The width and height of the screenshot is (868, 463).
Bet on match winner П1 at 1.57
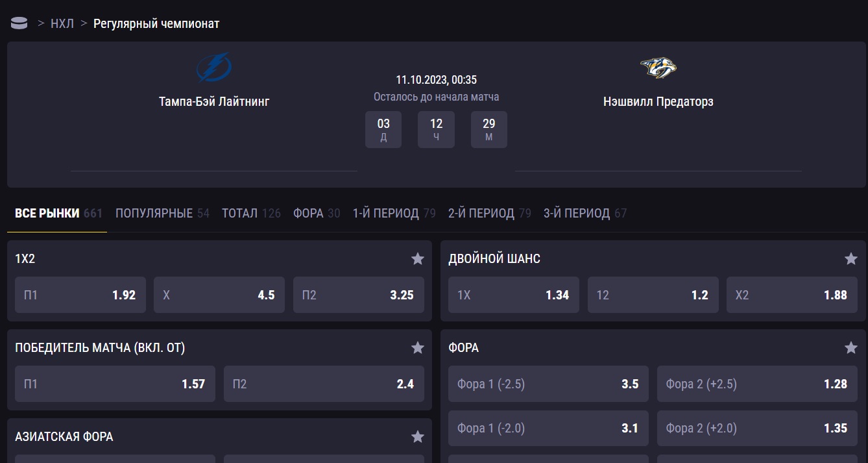tap(115, 384)
